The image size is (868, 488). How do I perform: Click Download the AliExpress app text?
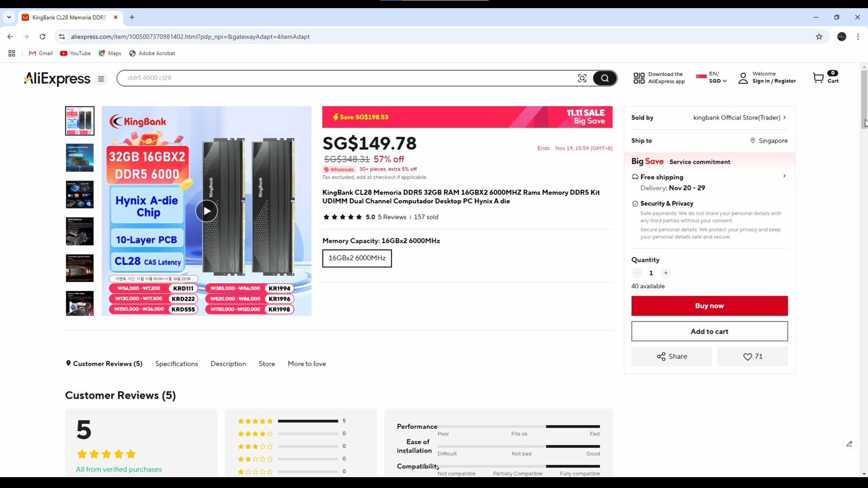(x=666, y=78)
